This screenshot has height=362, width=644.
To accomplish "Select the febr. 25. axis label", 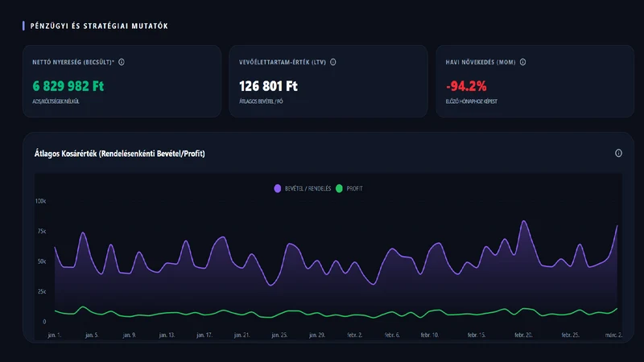I will click(x=570, y=335).
